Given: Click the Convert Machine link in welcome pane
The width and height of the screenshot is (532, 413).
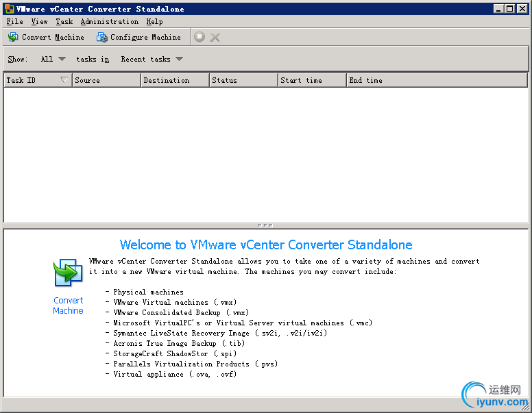Looking at the screenshot, I should point(68,305).
